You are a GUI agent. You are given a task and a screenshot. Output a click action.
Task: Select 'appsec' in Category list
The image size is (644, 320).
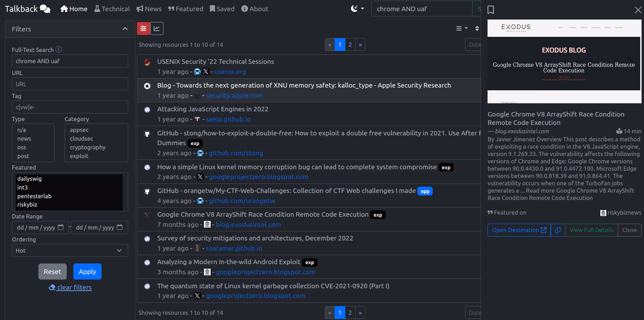point(79,130)
